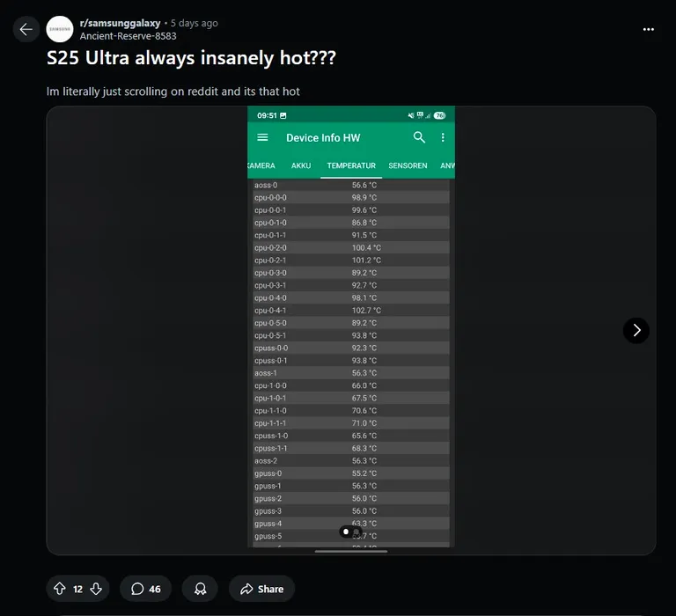
Task: Select the cpuss-0-0 row
Action: click(351, 348)
